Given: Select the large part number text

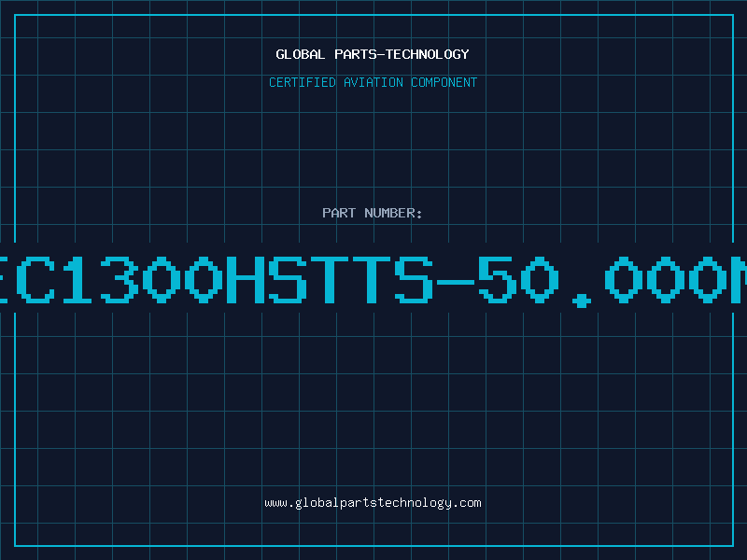Looking at the screenshot, I should pos(373,280).
